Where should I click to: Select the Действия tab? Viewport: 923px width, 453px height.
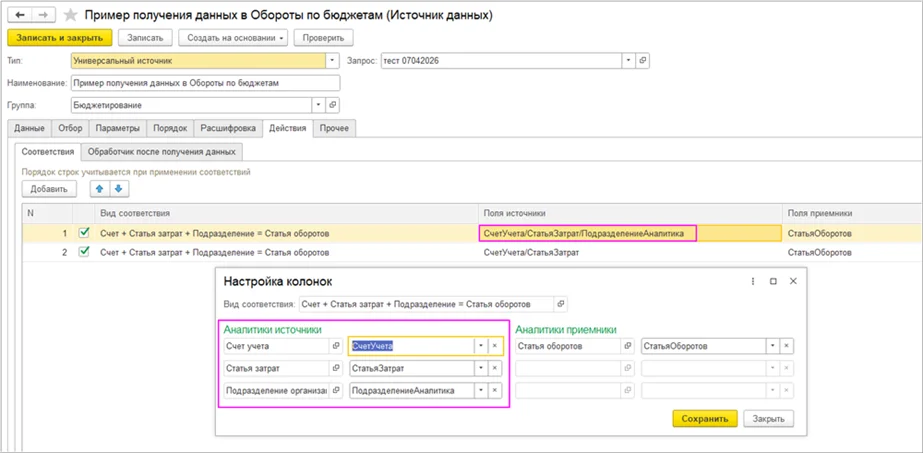tap(287, 128)
